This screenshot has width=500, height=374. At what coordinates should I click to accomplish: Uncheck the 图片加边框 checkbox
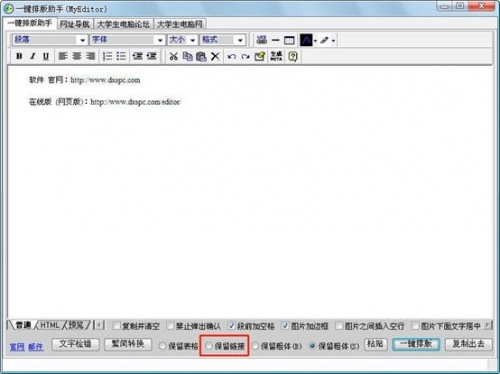tap(285, 326)
